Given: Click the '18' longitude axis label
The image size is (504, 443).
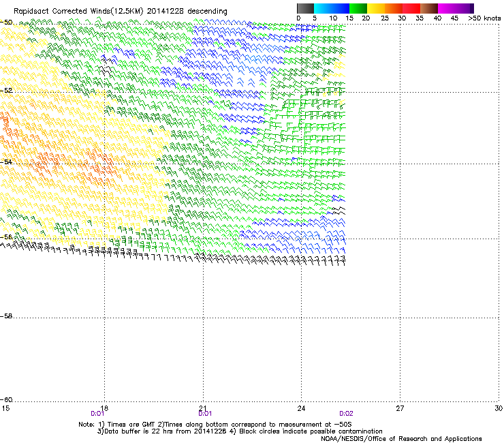Looking at the screenshot, I should point(104,408).
